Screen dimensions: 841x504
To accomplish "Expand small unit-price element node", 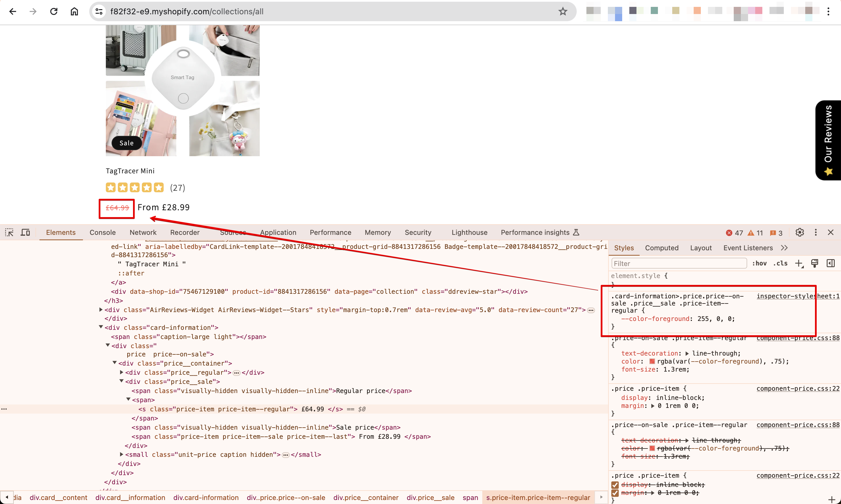I will 122,454.
